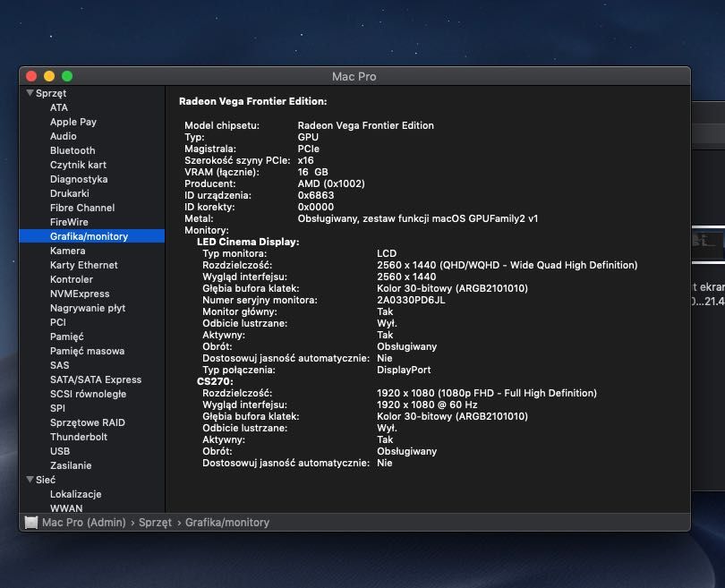The image size is (725, 588).
Task: Zoom the window with green button
Action: click(67, 76)
